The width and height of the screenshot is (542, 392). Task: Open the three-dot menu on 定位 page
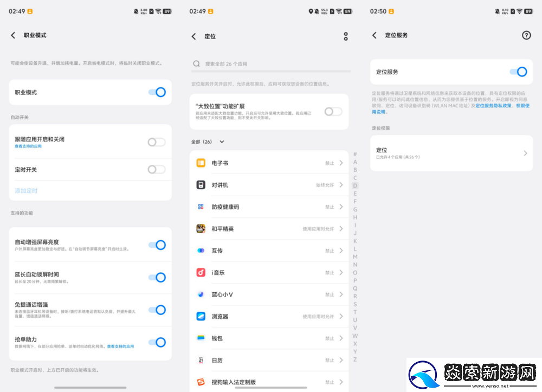[345, 36]
